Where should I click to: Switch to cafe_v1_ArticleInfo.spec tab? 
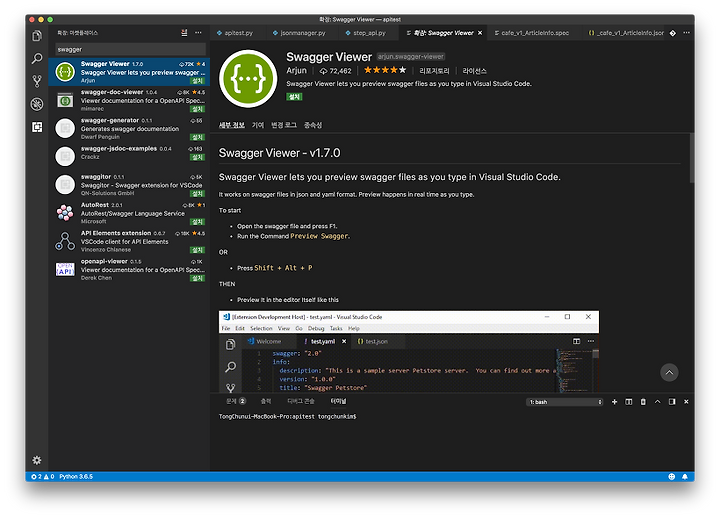pos(532,33)
